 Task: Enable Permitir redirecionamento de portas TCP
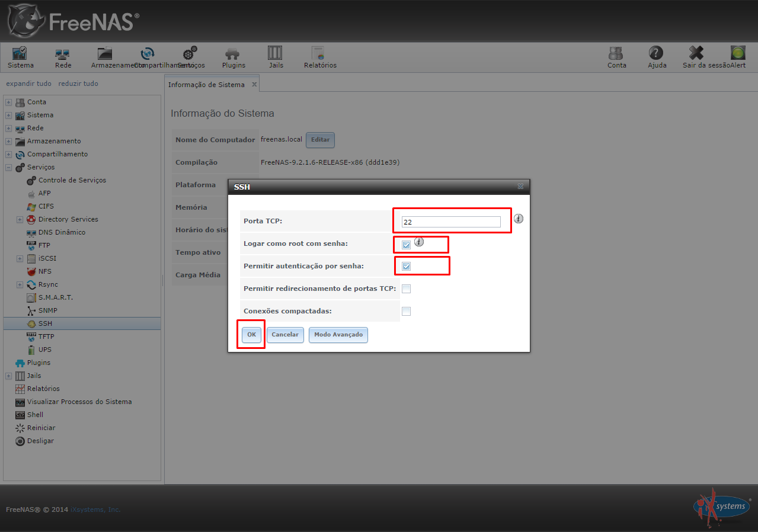click(x=406, y=289)
